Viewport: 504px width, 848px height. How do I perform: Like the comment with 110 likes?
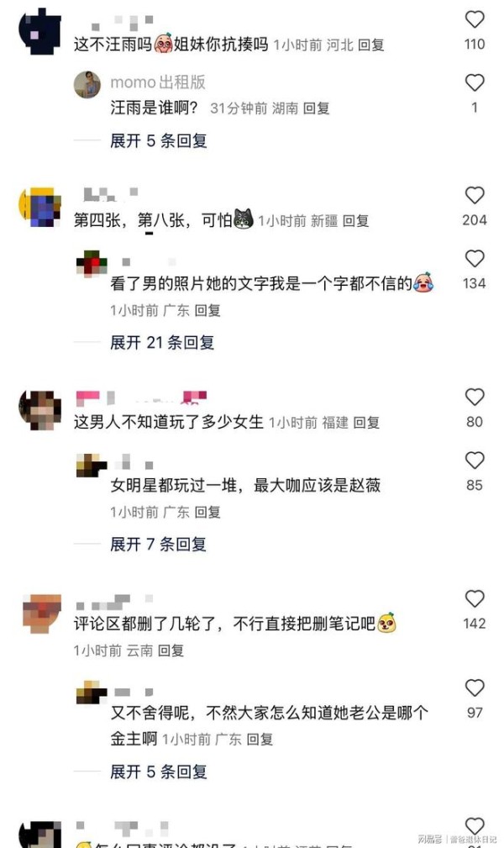(x=475, y=19)
